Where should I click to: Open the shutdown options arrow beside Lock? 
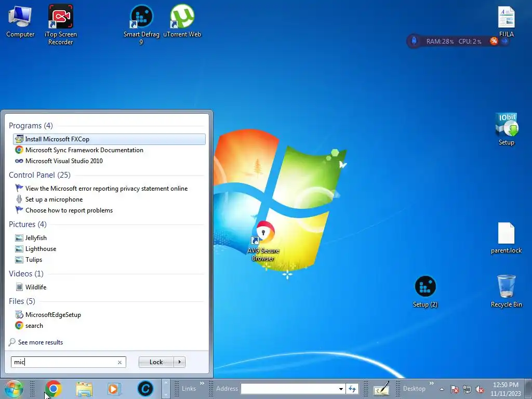coord(179,362)
